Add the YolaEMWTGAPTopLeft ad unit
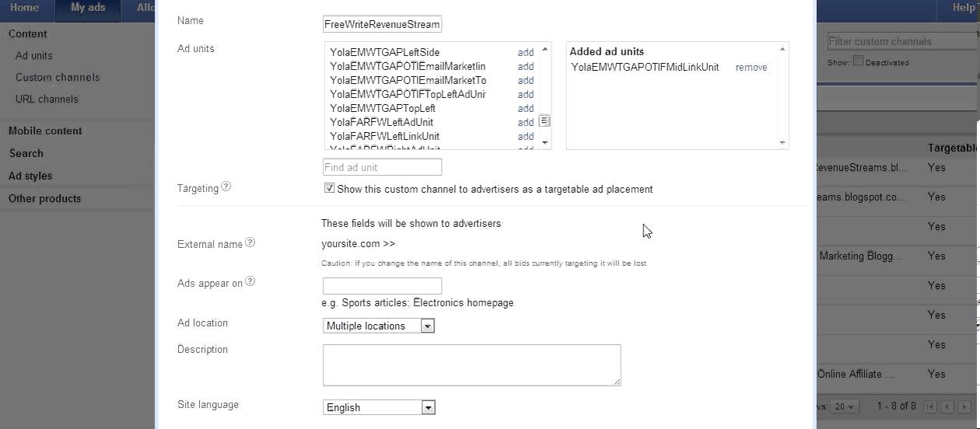 coord(526,108)
